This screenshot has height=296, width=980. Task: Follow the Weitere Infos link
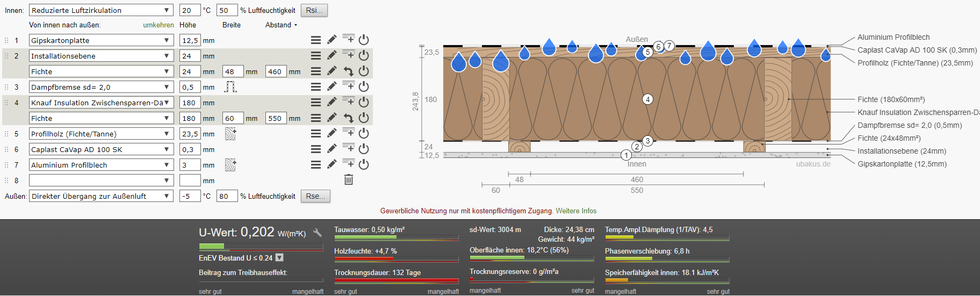click(576, 211)
